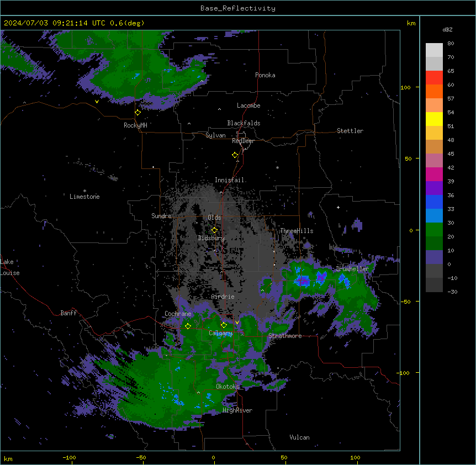Viewport: 476px width, 465px height.
Task: Click the km label at the bottom-left corner
Action: (x=8, y=459)
